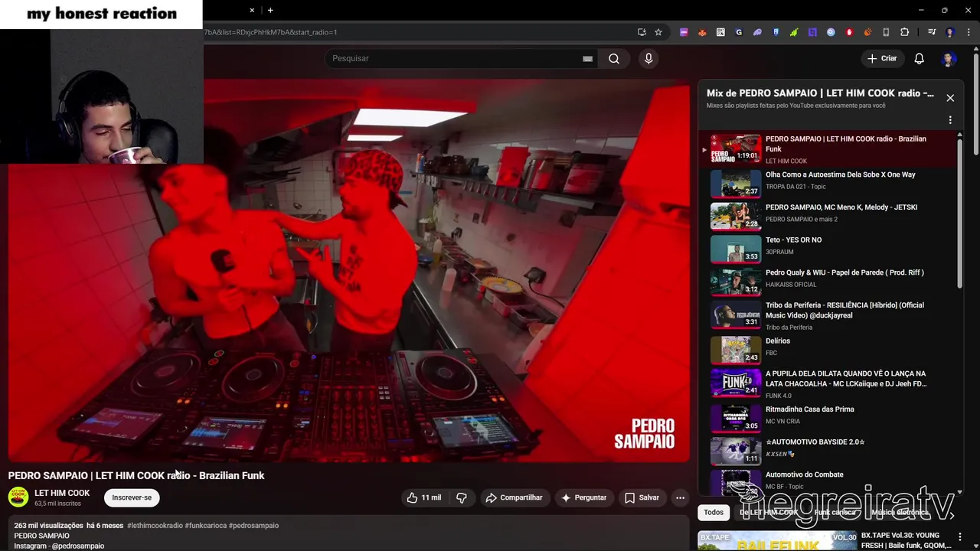This screenshot has height=551, width=980.
Task: Click the green chart extension icon
Action: pos(794,32)
